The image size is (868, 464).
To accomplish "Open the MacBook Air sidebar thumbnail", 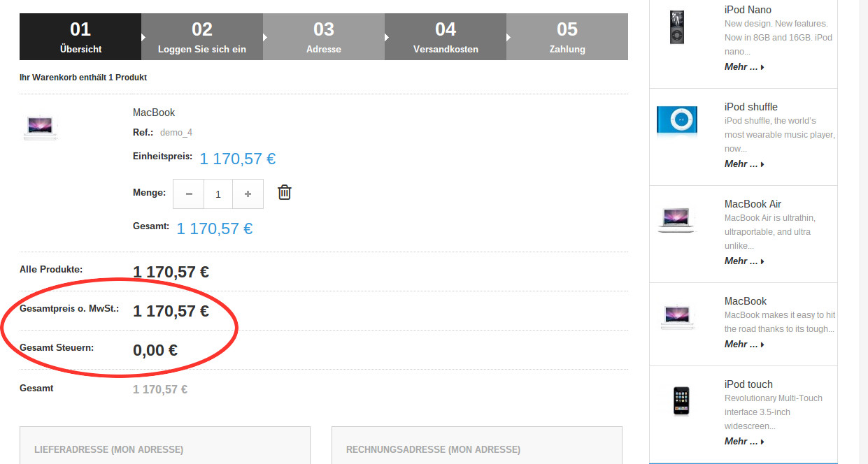I will (676, 219).
